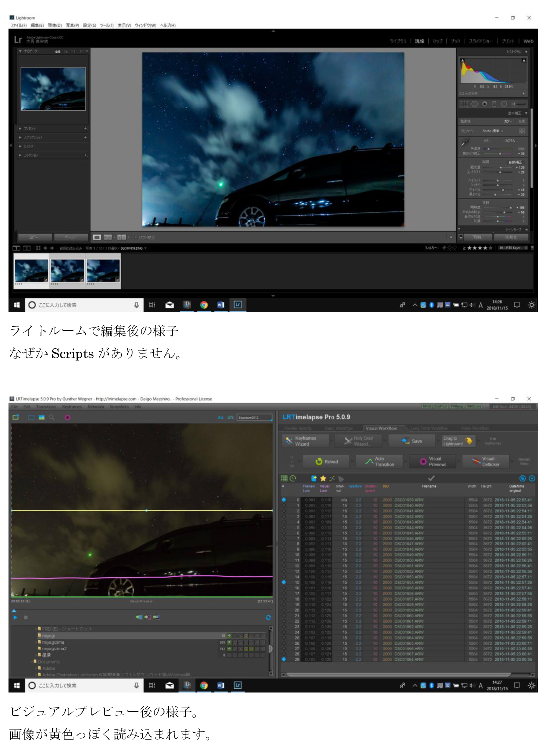The width and height of the screenshot is (554, 756).
Task: Click the crossed-curves icon beside ALL in LRTimelapse
Action: click(231, 417)
